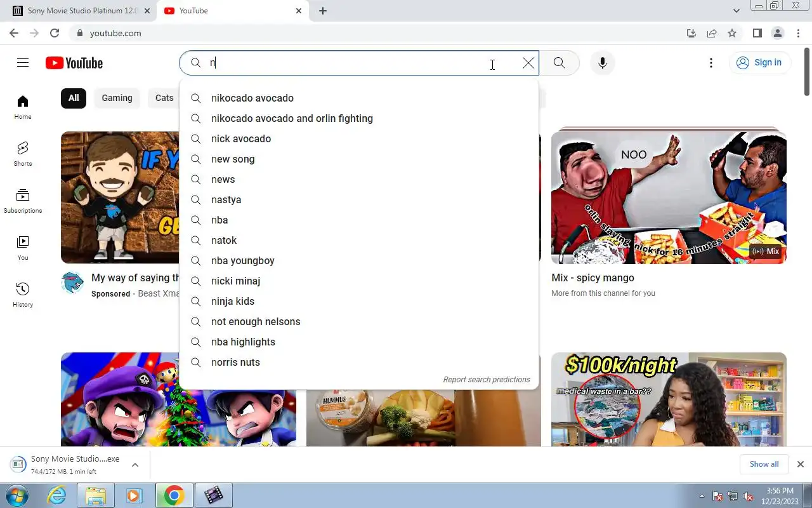The image size is (812, 508).
Task: Toggle Chrome side panel icon
Action: tap(757, 33)
